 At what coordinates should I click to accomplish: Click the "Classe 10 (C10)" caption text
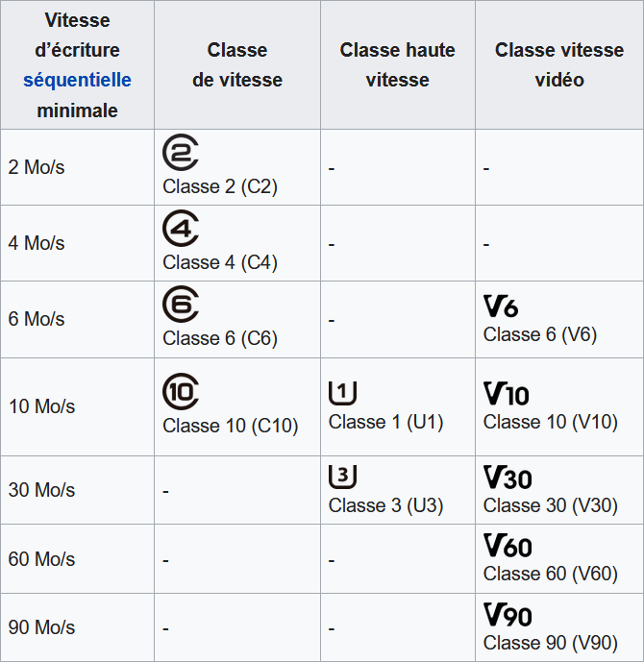click(x=231, y=426)
